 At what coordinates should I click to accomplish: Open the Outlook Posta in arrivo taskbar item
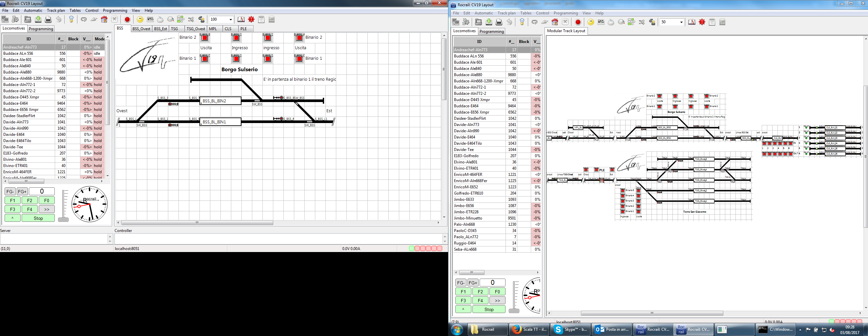coord(611,329)
